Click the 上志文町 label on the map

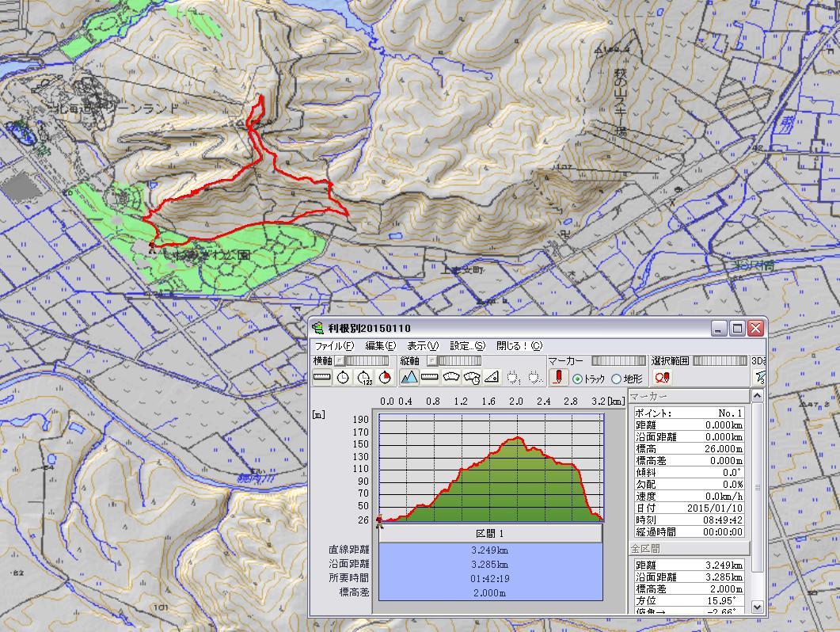[x=462, y=269]
